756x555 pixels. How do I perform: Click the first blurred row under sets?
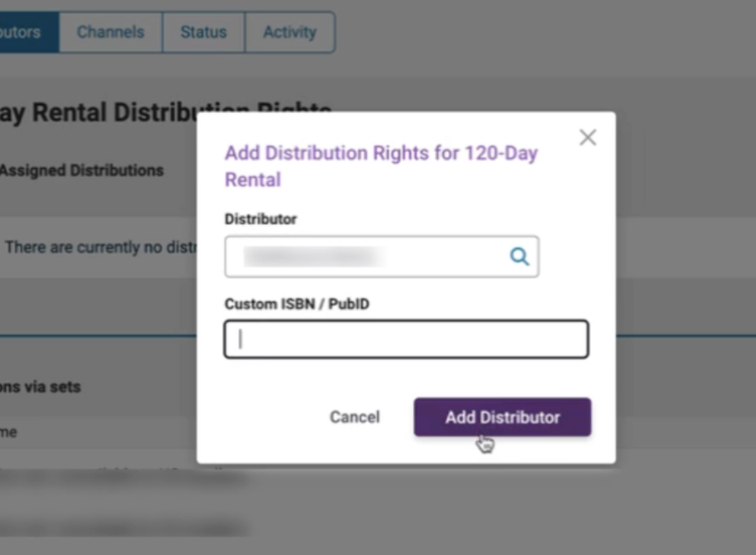(123, 476)
